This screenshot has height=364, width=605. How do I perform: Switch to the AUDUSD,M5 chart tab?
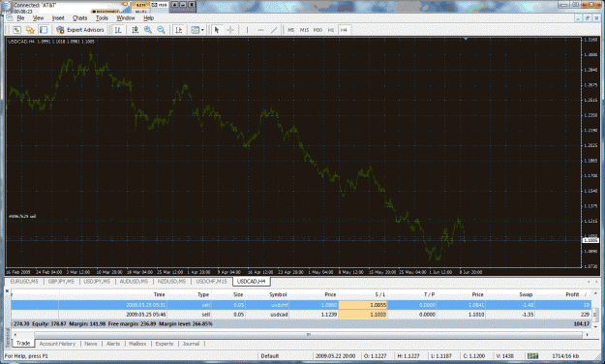[x=134, y=282]
